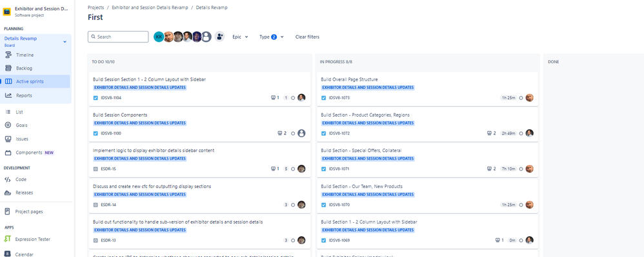Viewport: 644px width, 257px height.
Task: Click the Issues icon in sidebar
Action: click(8, 139)
